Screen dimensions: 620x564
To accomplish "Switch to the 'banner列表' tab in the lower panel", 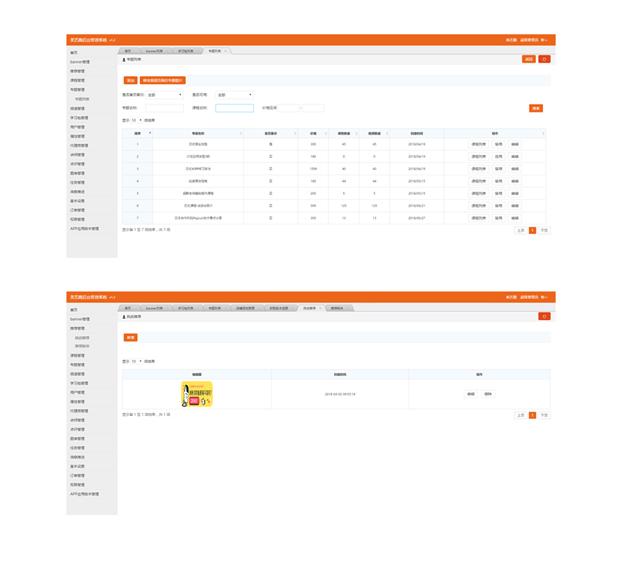I will point(154,308).
